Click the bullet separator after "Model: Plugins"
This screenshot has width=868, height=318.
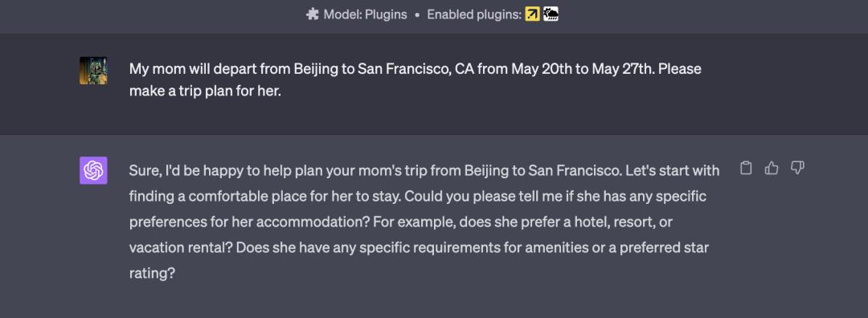417,15
